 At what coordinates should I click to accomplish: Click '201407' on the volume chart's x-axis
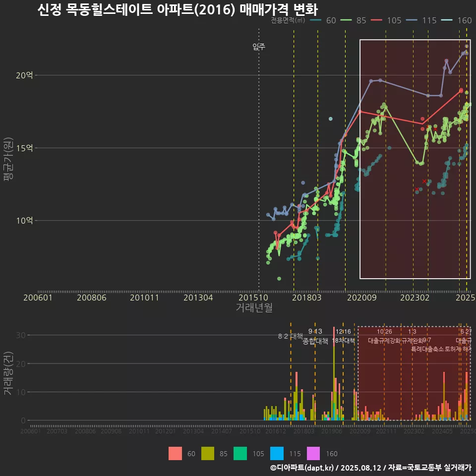tap(222, 431)
